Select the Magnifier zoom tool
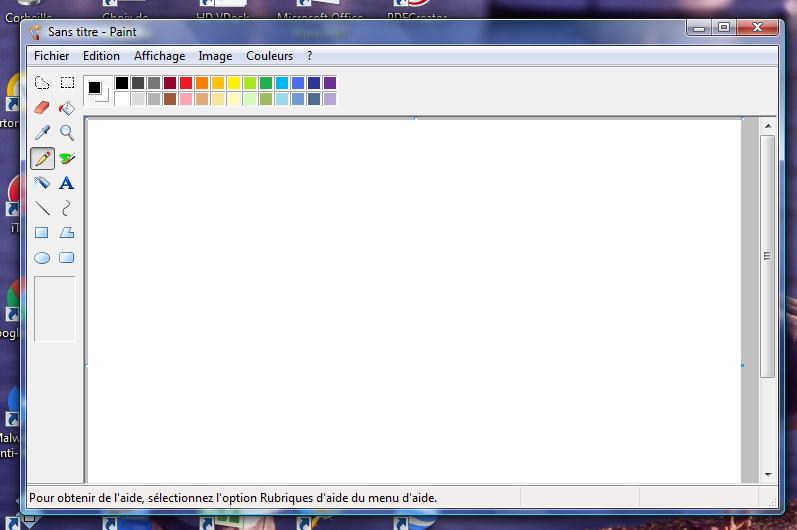This screenshot has width=797, height=530. (67, 133)
